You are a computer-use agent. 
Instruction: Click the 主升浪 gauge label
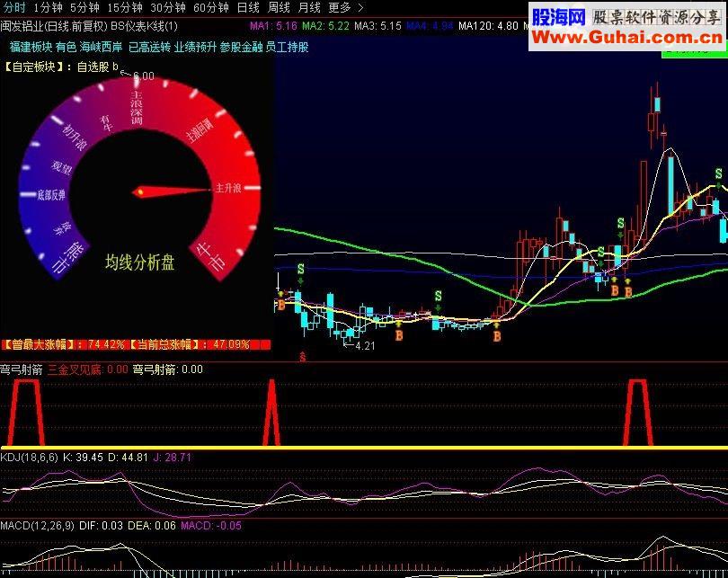[x=228, y=188]
